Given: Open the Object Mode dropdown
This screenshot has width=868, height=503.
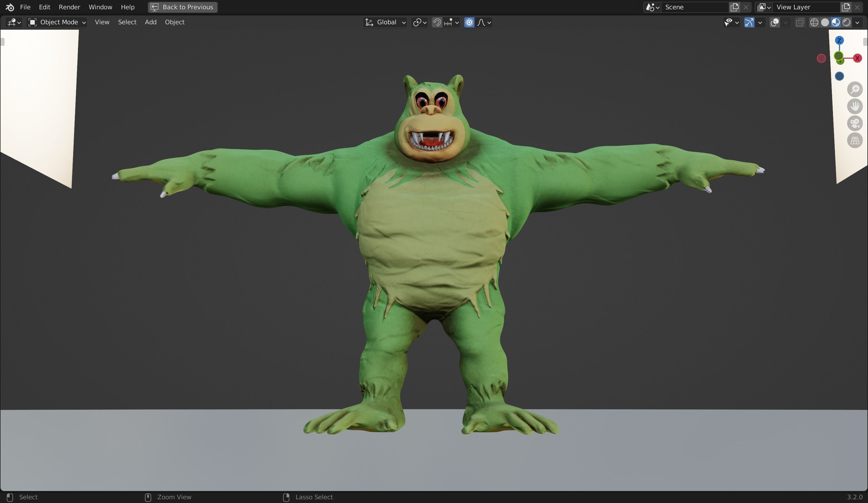Looking at the screenshot, I should [57, 22].
